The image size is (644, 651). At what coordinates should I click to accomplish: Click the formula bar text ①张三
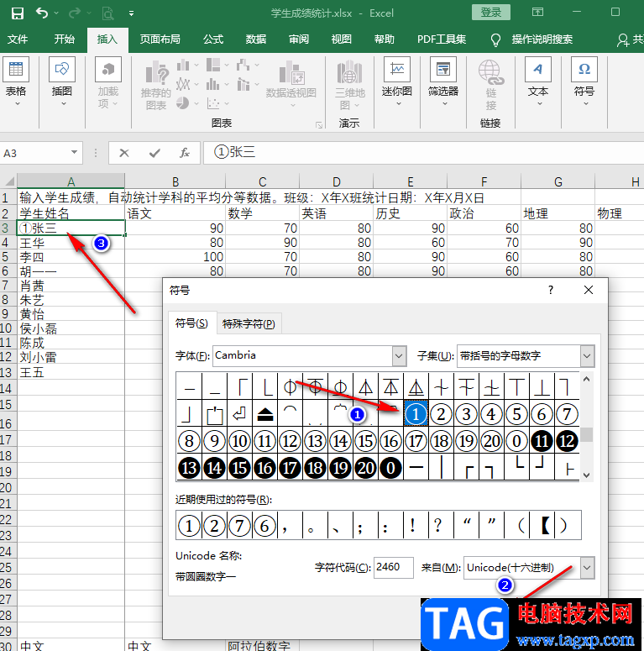tap(234, 152)
